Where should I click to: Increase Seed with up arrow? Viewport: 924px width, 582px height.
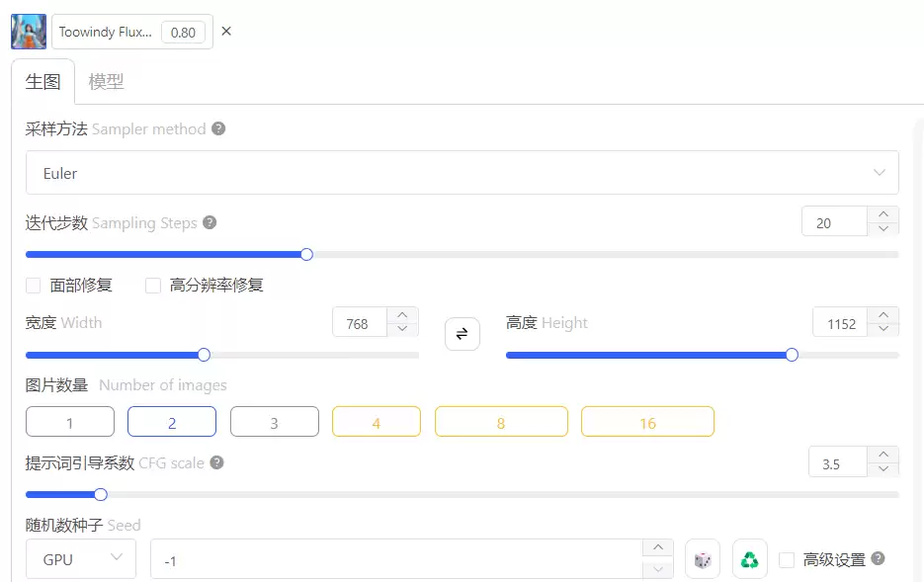[658, 547]
